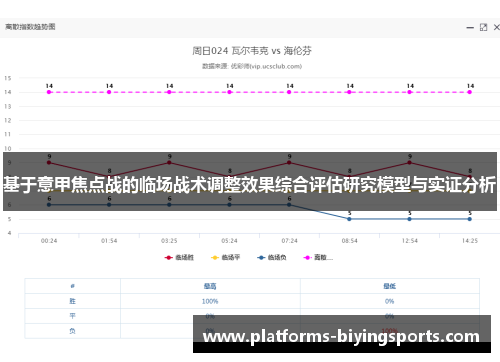Screen dimensions: 500x362
Task: Click the 08:54 x-axis time label
Action: (349, 241)
